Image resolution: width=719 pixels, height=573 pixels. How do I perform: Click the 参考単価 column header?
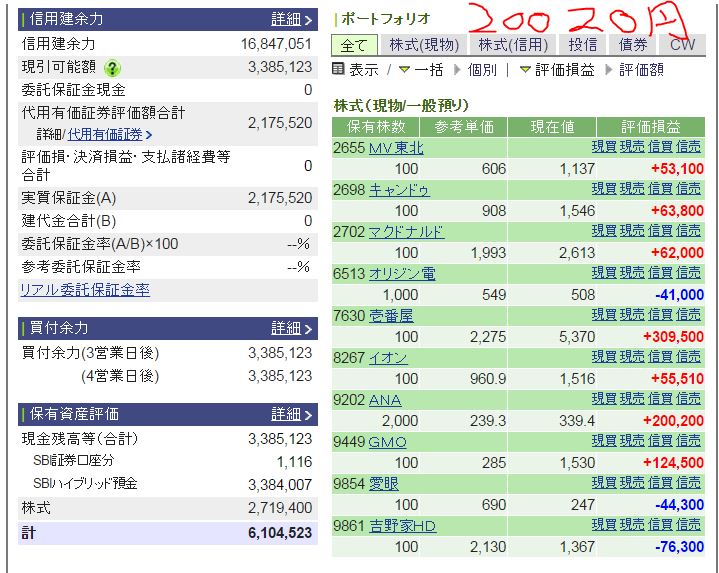click(x=464, y=127)
